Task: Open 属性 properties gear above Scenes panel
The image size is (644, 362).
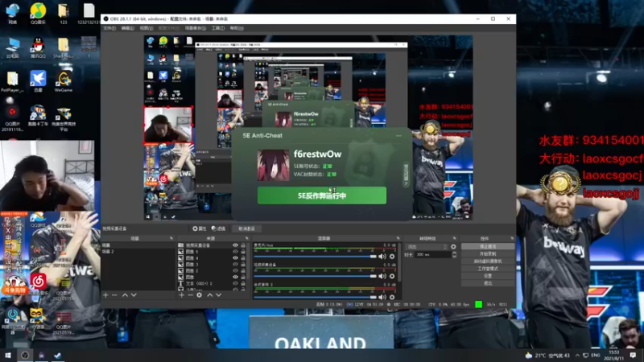Action: [x=200, y=228]
